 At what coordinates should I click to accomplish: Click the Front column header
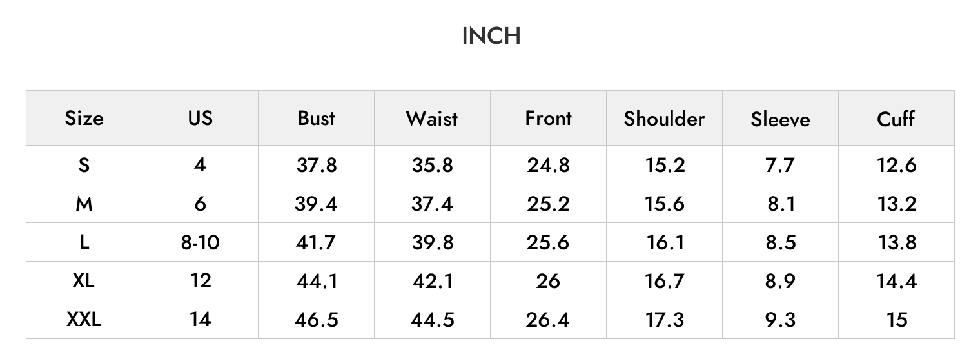click(x=548, y=119)
